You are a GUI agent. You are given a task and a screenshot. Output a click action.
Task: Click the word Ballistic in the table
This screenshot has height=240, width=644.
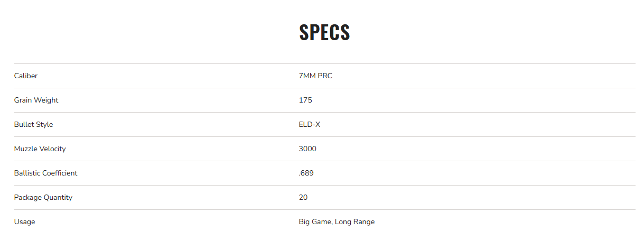(29, 173)
